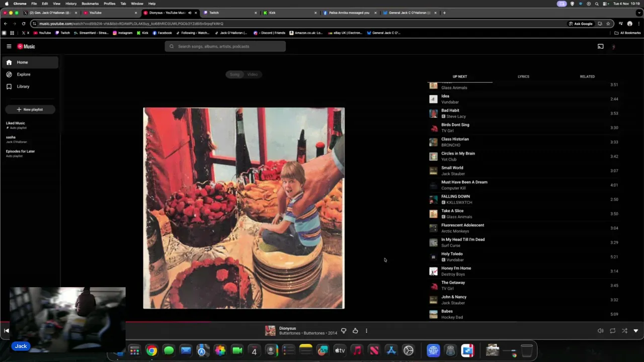Play Class Historian by BRONCHO
This screenshot has width=644, height=362.
point(523,142)
